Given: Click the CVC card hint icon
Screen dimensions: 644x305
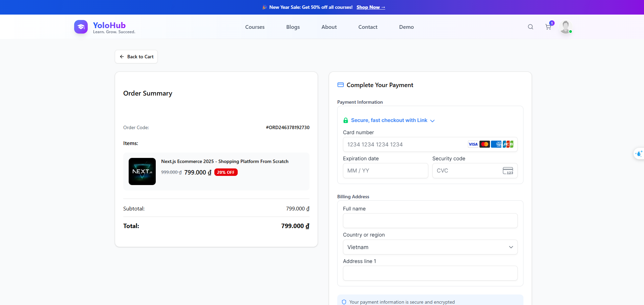Looking at the screenshot, I should 508,171.
